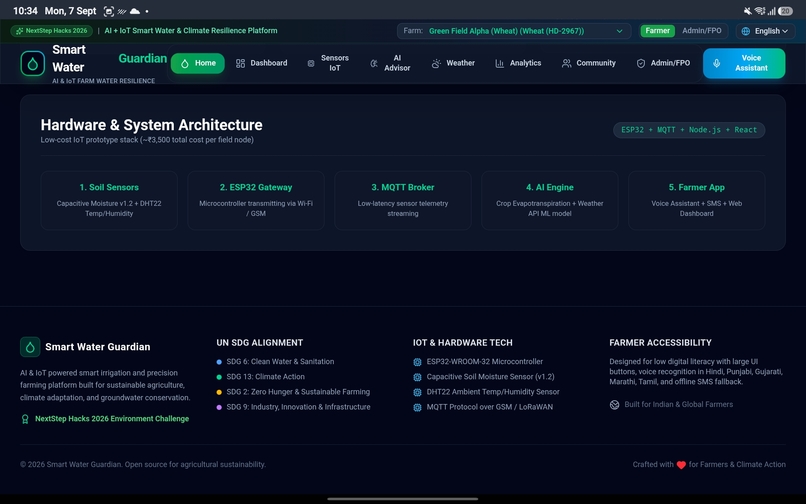This screenshot has width=806, height=504.
Task: Tap the cloud icon in status bar
Action: tap(135, 11)
